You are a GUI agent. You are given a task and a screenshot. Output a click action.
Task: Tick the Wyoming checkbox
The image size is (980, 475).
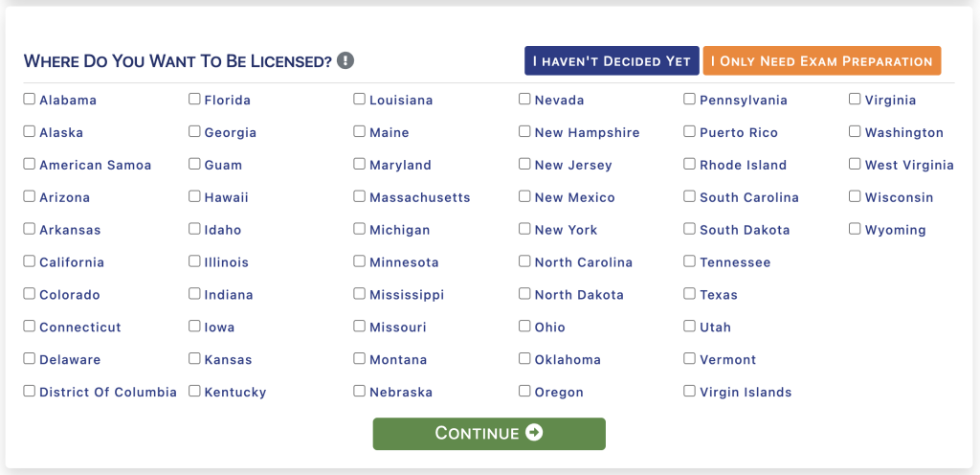855,229
